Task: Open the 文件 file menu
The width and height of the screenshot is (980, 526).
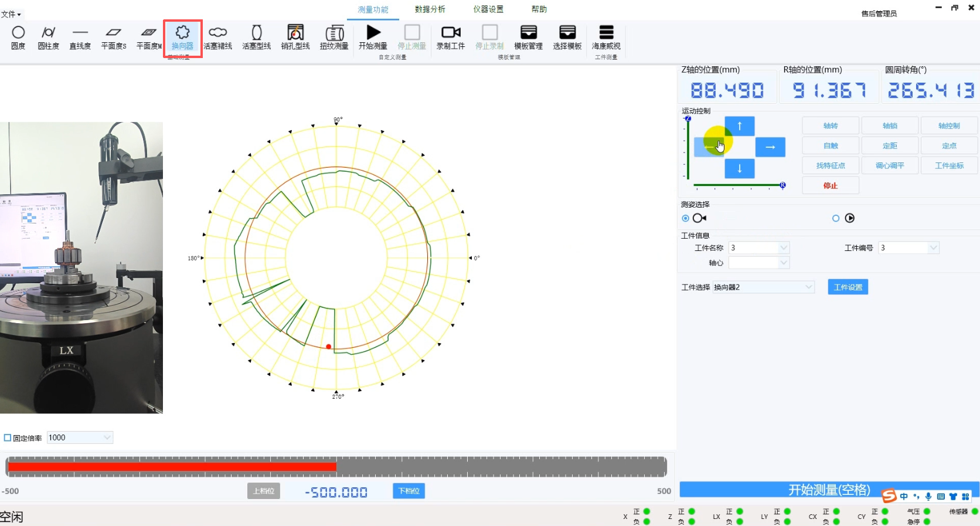Action: 11,14
